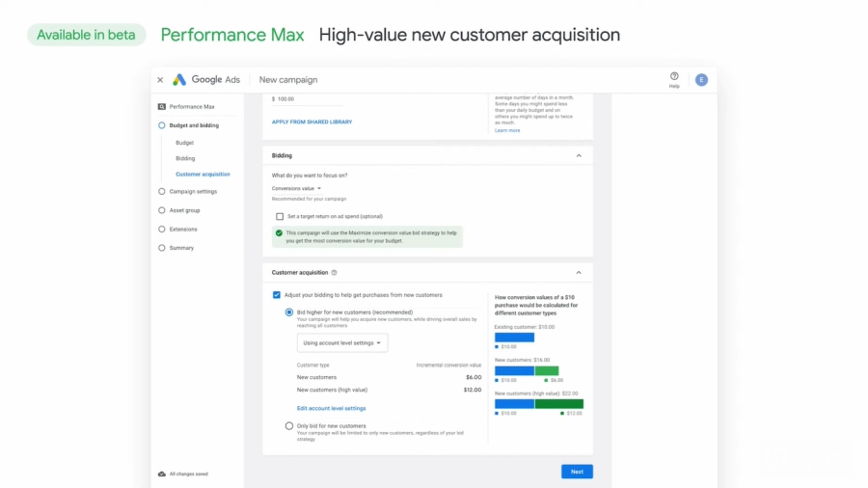Screen dimensions: 868x488
Task: Click the Performance Max campaign icon
Action: point(162,106)
